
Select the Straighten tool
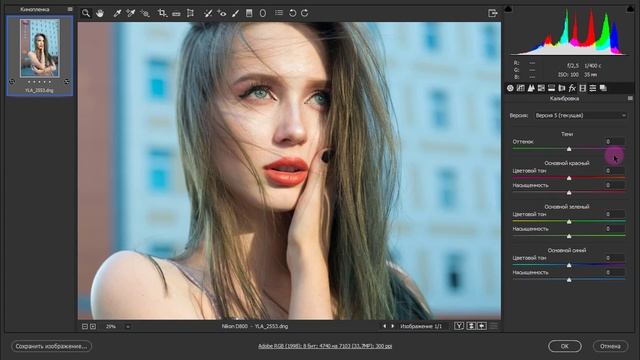point(176,13)
